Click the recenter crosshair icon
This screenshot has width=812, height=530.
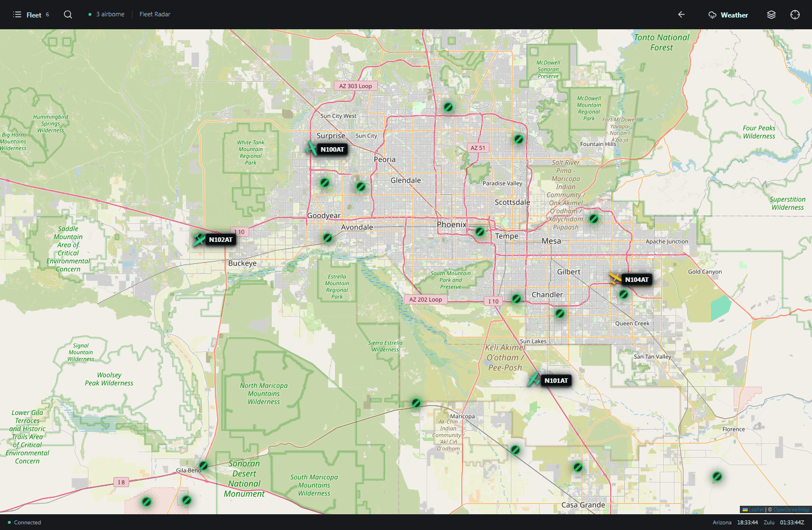pyautogui.click(x=795, y=15)
